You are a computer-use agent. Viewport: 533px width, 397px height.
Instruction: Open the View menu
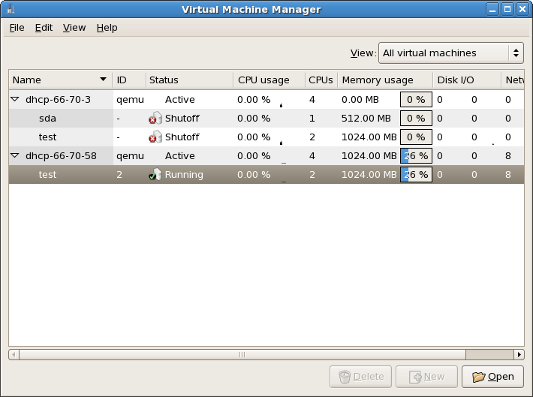pos(74,28)
